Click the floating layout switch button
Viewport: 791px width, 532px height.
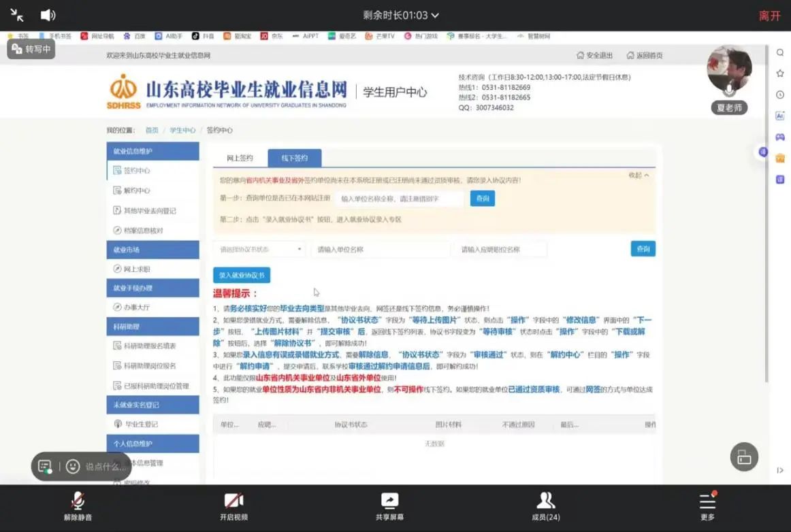(744, 457)
